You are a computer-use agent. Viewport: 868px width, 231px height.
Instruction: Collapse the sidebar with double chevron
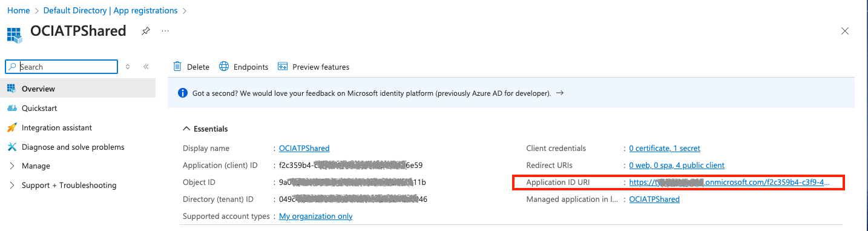146,67
